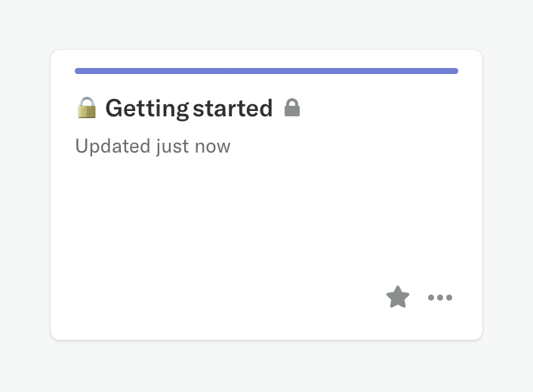Expand the ellipsis menu for Getting started
The width and height of the screenshot is (533, 392).
click(x=440, y=298)
